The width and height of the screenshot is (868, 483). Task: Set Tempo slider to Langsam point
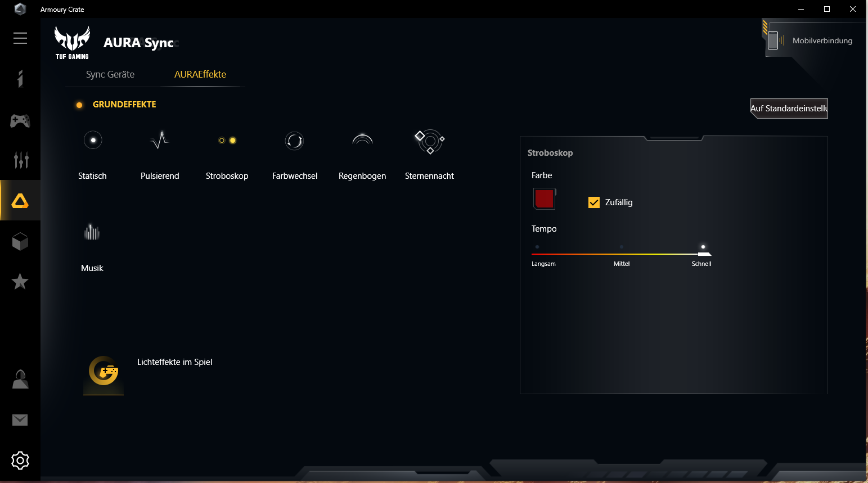coord(537,247)
